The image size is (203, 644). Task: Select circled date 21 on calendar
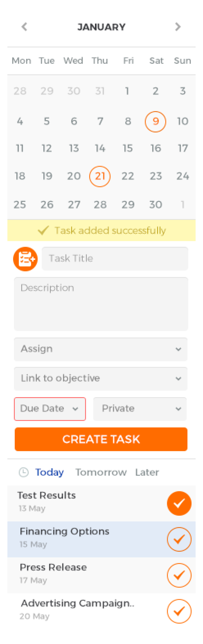(100, 176)
